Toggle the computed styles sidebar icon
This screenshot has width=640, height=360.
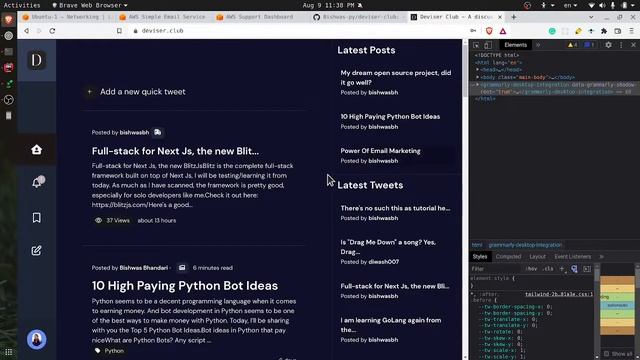coord(587,269)
